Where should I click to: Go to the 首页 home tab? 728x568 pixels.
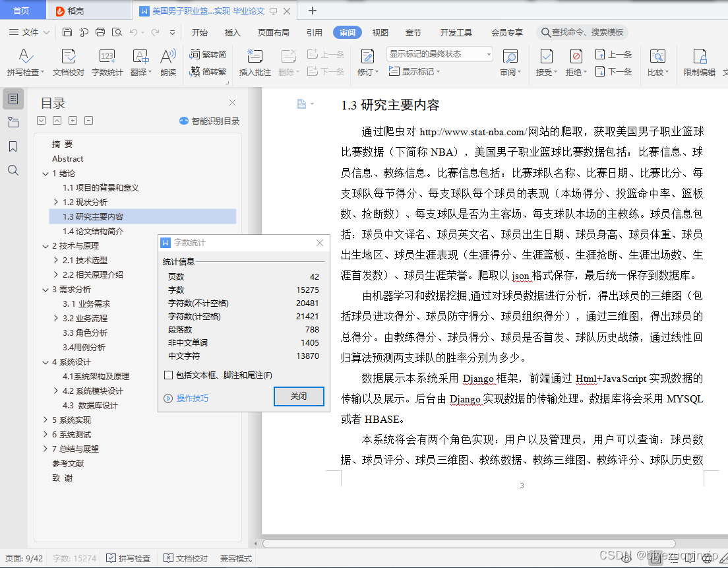(x=21, y=11)
